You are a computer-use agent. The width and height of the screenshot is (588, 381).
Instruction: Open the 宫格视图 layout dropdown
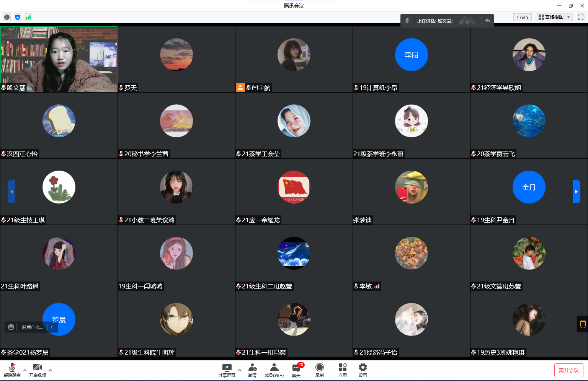554,17
